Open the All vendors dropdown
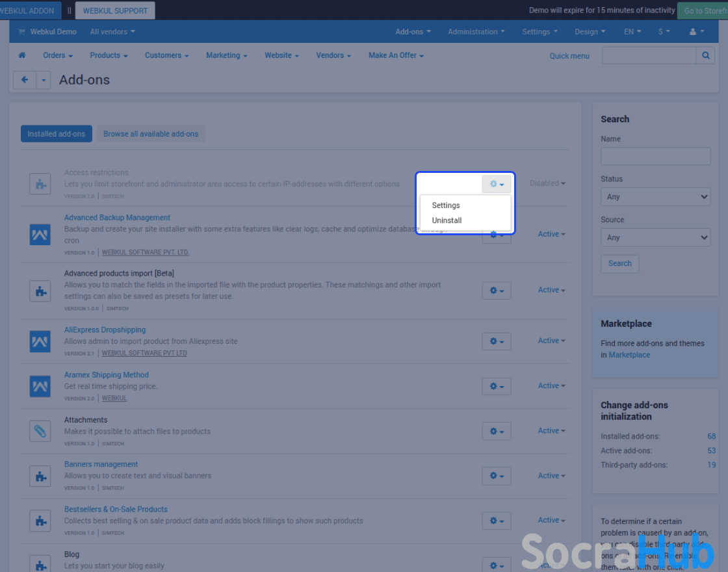728x572 pixels. (112, 32)
